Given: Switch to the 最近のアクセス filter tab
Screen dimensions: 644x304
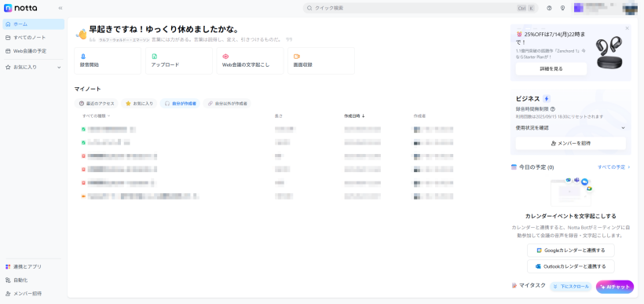Looking at the screenshot, I should click(x=97, y=104).
